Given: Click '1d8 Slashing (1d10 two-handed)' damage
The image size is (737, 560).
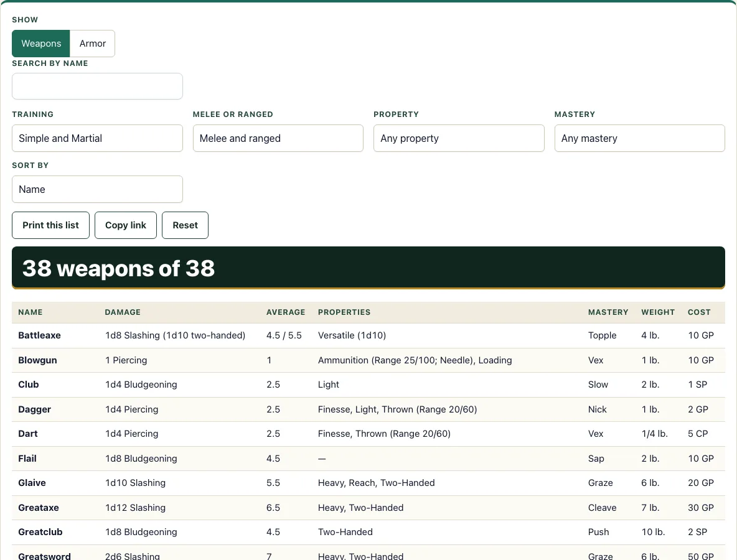Looking at the screenshot, I should click(x=176, y=335).
